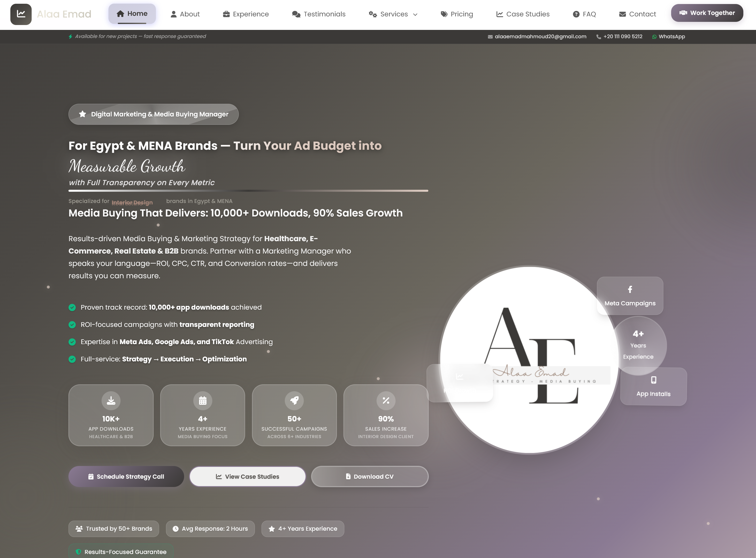The height and width of the screenshot is (558, 756).
Task: Open the Alaa Emad brand name link
Action: tap(64, 14)
